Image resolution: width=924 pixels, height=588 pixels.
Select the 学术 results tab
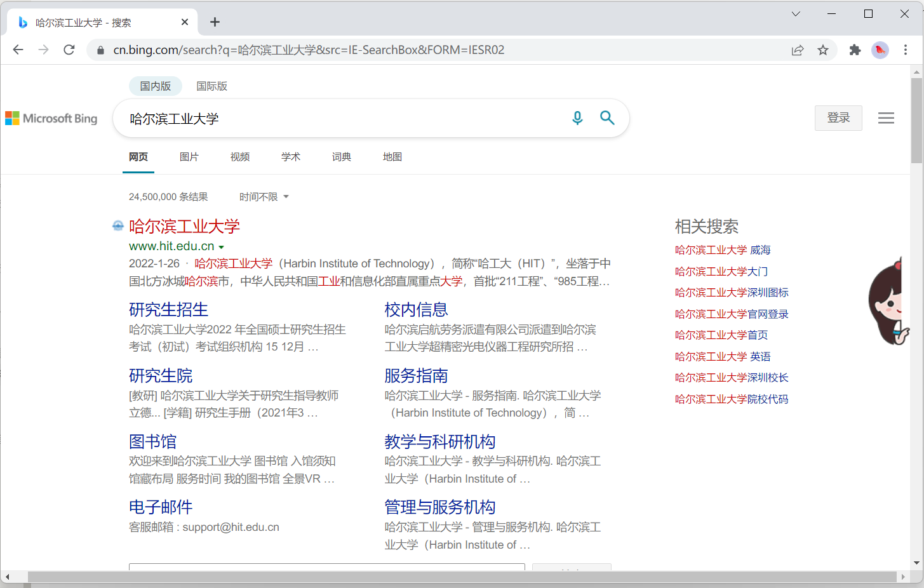[x=291, y=157]
